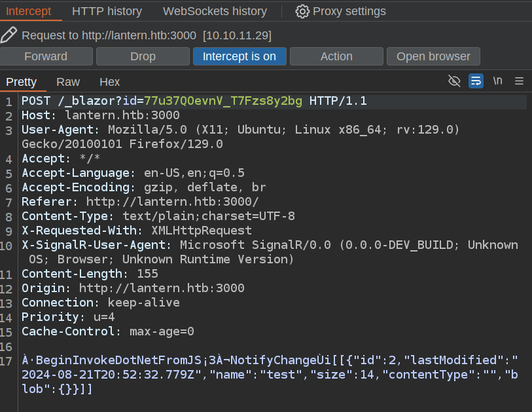532x412 pixels.
Task: Open the Action menu
Action: (336, 56)
